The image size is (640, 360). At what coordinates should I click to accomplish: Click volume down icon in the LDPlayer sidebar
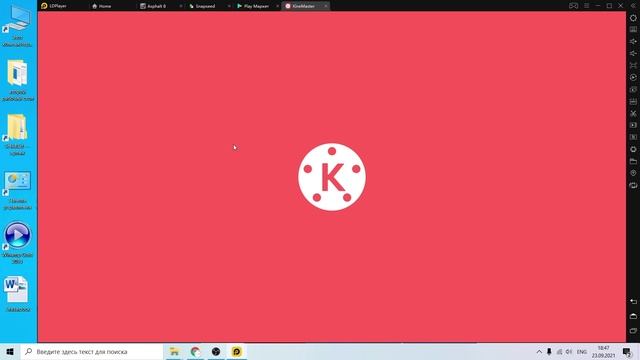[633, 53]
